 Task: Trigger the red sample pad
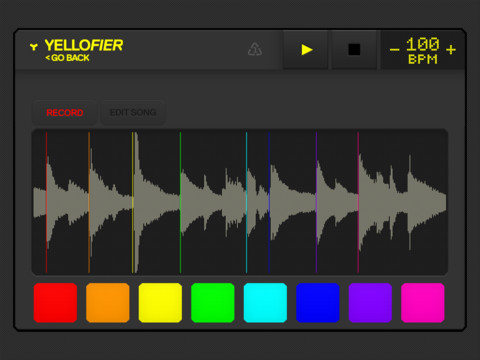point(55,303)
